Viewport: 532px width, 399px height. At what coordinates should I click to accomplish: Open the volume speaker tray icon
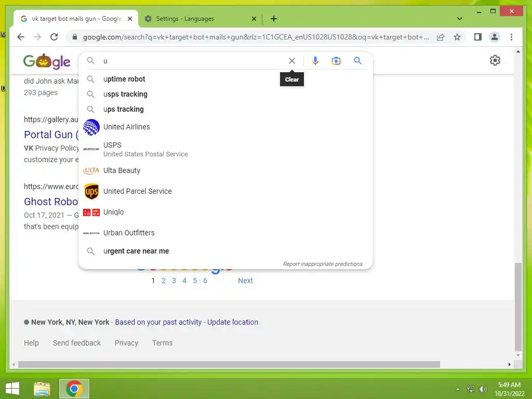click(x=483, y=389)
